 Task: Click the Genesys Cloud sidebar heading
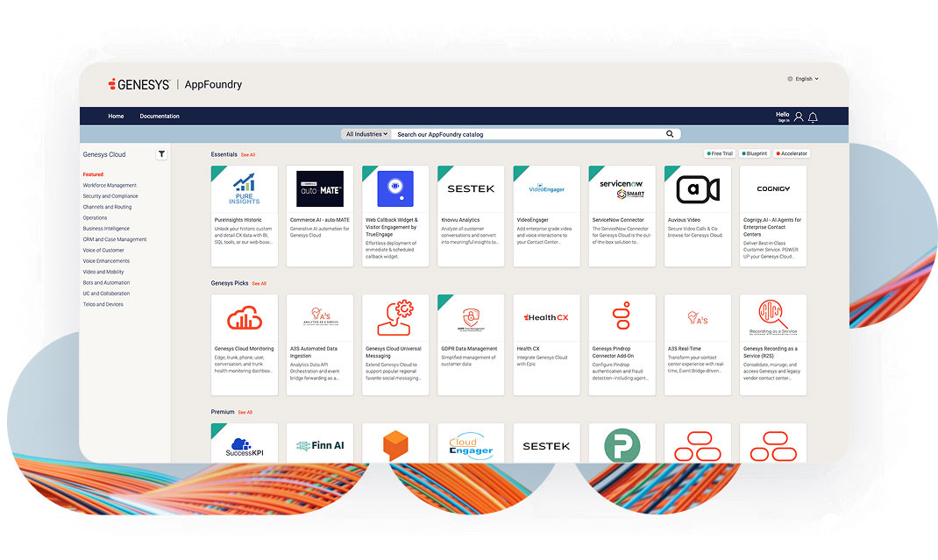(x=104, y=154)
